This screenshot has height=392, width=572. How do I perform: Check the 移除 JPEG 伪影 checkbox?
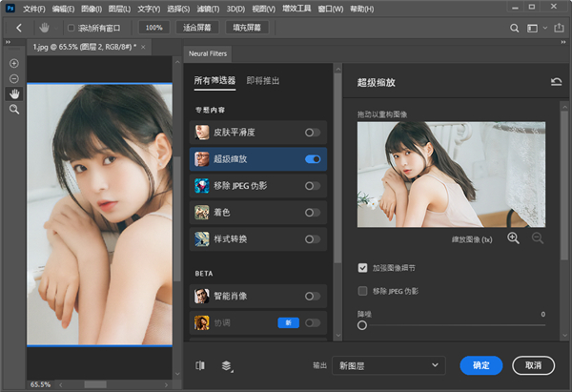point(362,290)
